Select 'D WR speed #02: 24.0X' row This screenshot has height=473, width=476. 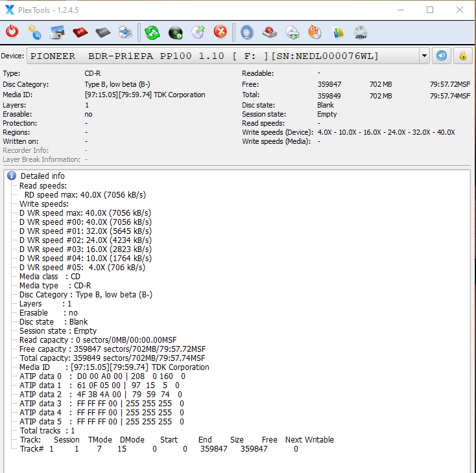coord(86,240)
